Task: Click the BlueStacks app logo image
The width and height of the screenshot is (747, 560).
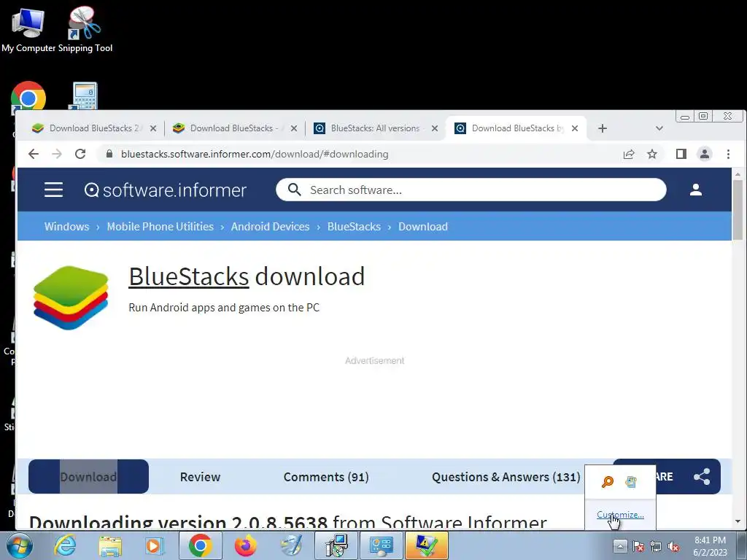Action: pyautogui.click(x=71, y=297)
